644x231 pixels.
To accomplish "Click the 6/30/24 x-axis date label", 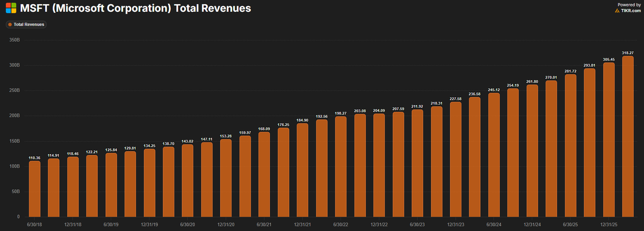I will tap(494, 225).
